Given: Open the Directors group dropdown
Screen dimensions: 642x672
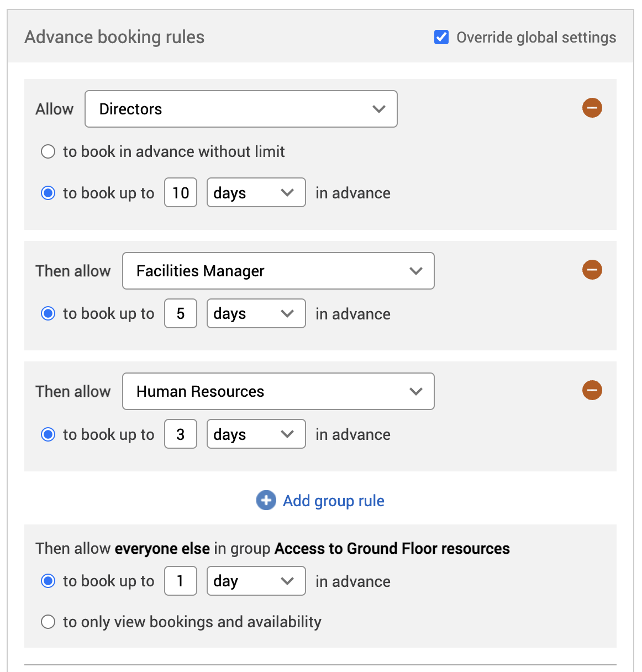Looking at the screenshot, I should point(241,109).
